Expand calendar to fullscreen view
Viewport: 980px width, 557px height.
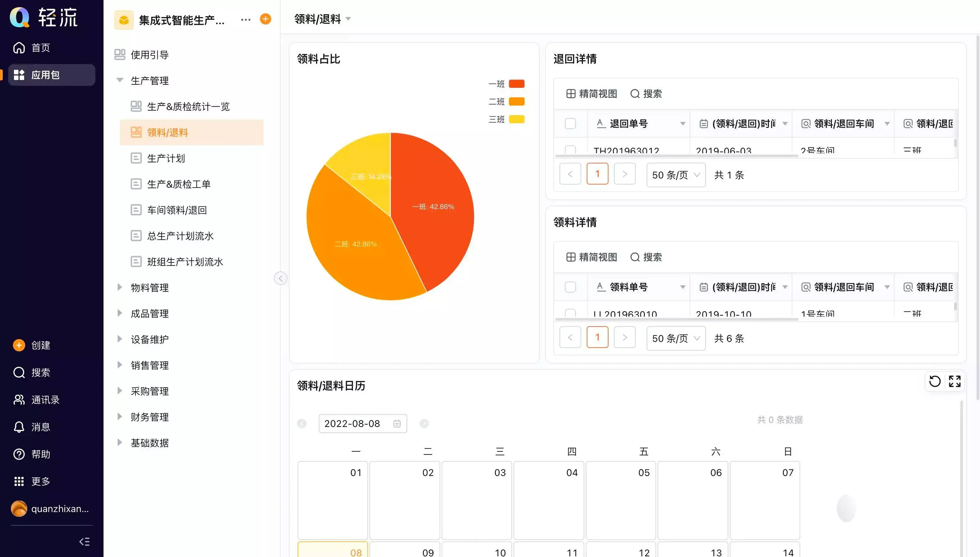pyautogui.click(x=954, y=381)
